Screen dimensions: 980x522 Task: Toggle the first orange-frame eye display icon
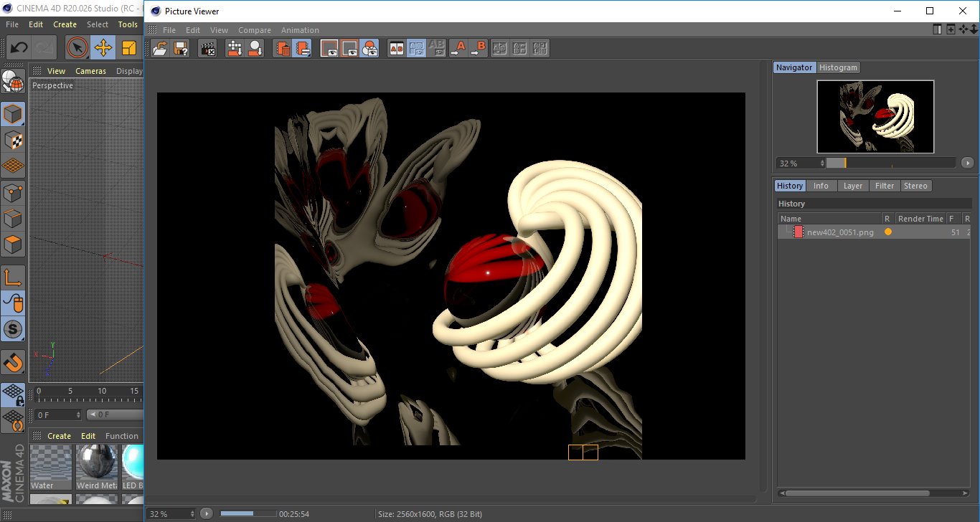click(329, 48)
